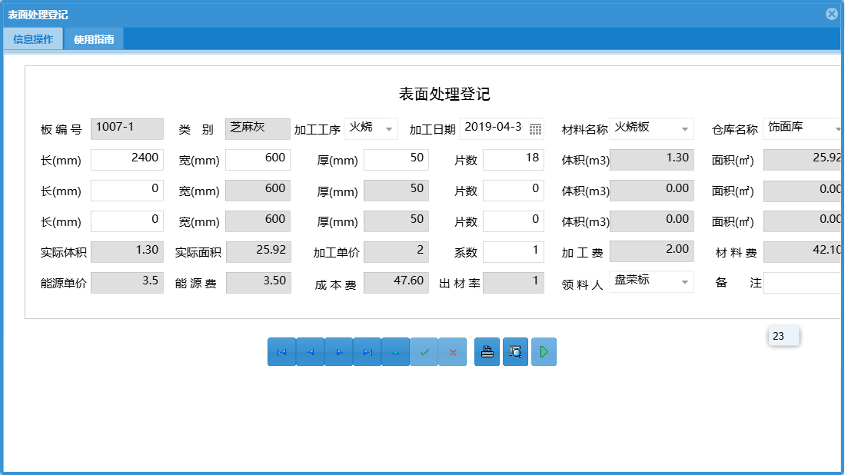The height and width of the screenshot is (475, 868).
Task: Go to the previous record
Action: click(311, 351)
